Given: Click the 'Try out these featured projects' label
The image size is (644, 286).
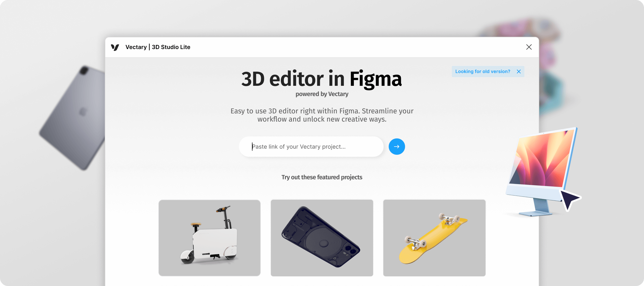Looking at the screenshot, I should 322,177.
